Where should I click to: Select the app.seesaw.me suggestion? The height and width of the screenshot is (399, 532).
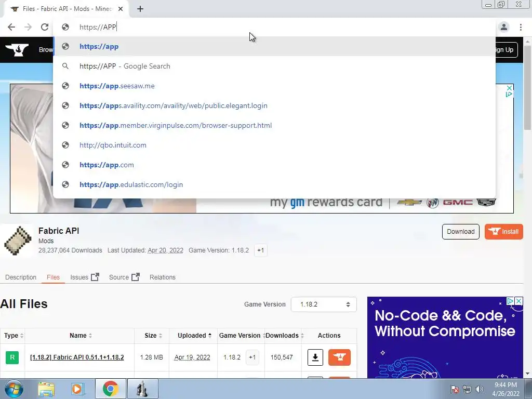[x=274, y=86]
